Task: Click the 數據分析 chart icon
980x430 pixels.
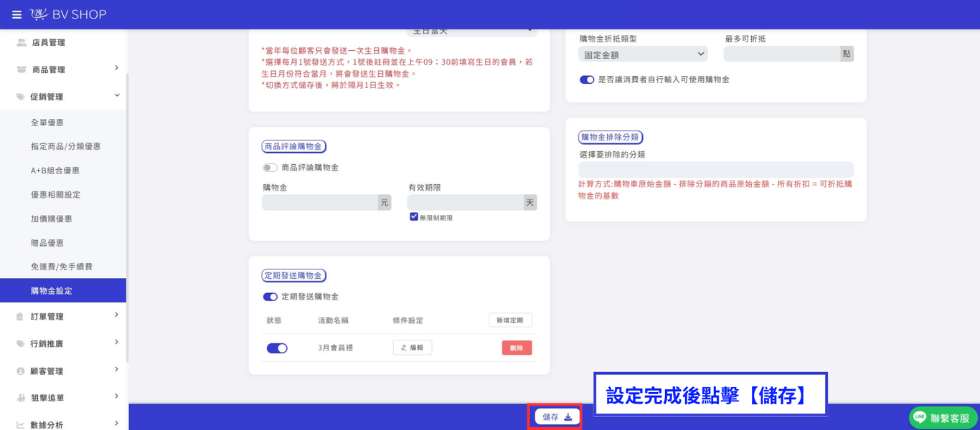Action: pos(20,425)
